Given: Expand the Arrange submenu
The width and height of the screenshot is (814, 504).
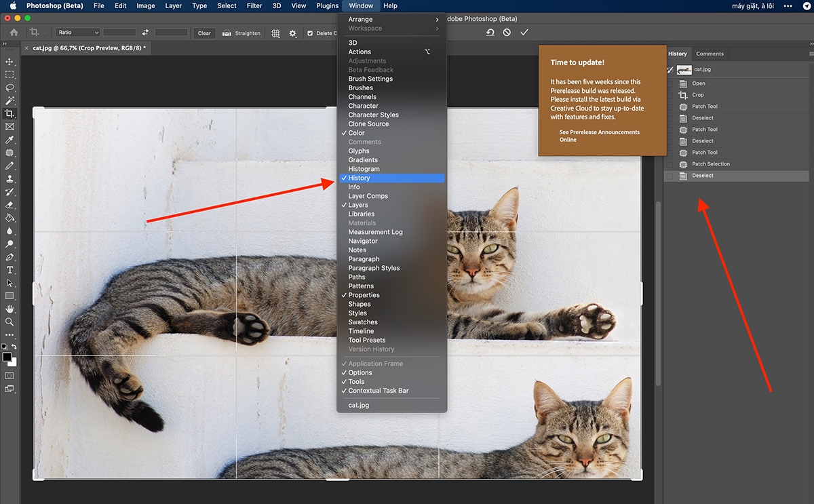Looking at the screenshot, I should point(391,20).
